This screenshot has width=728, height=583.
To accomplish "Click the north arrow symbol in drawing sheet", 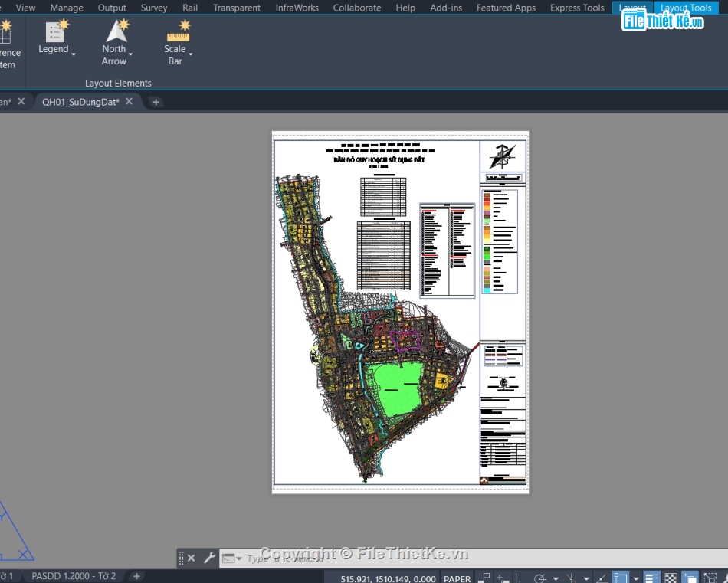I will (x=503, y=156).
